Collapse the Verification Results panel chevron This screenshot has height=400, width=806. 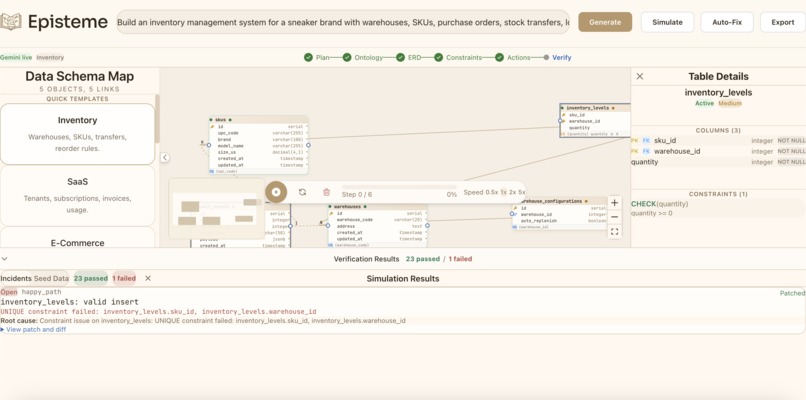5,259
